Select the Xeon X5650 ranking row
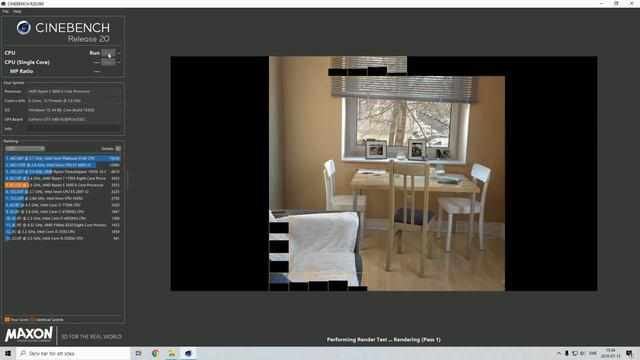This screenshot has width=640, height=360. pos(62,198)
